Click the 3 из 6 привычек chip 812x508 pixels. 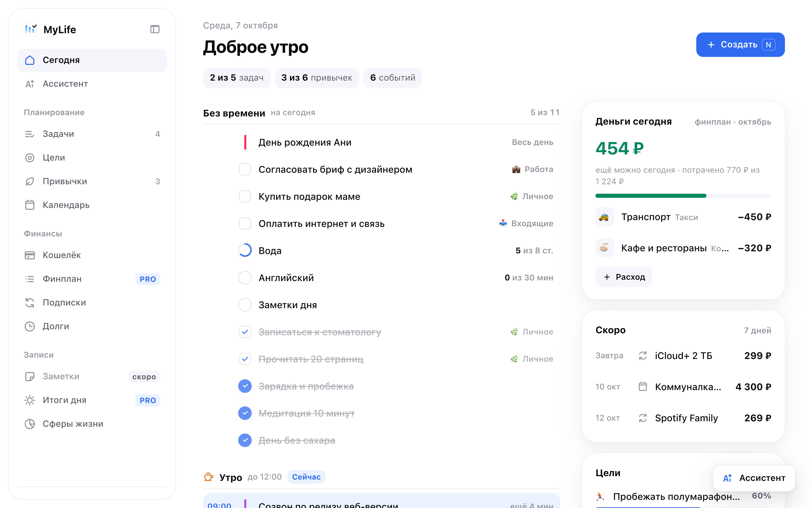317,78
